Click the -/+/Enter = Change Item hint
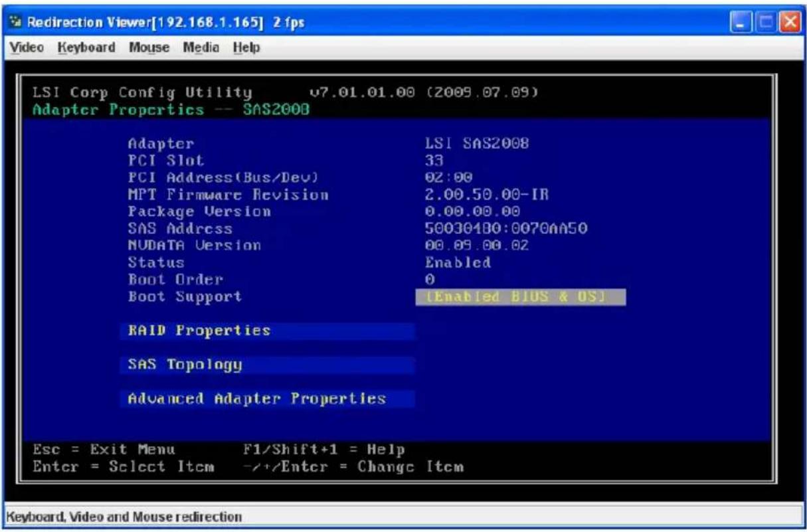 coord(353,467)
